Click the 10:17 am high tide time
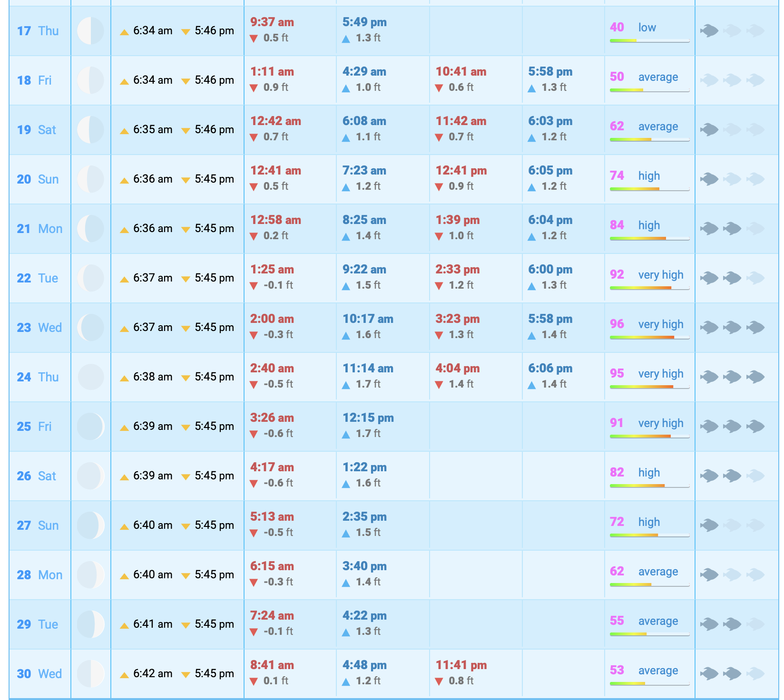Viewport: 784px width, 700px height. tap(368, 319)
